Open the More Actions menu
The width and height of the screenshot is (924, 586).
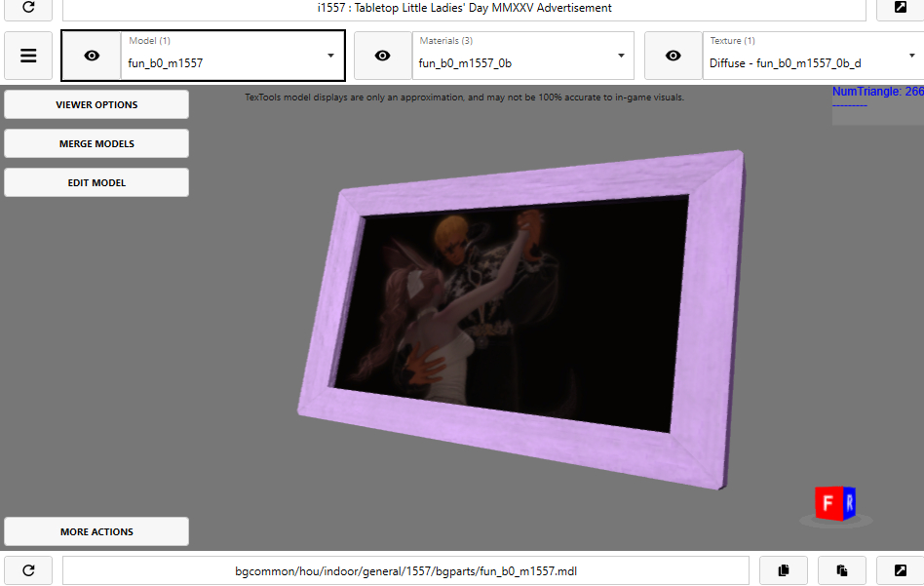(x=96, y=531)
